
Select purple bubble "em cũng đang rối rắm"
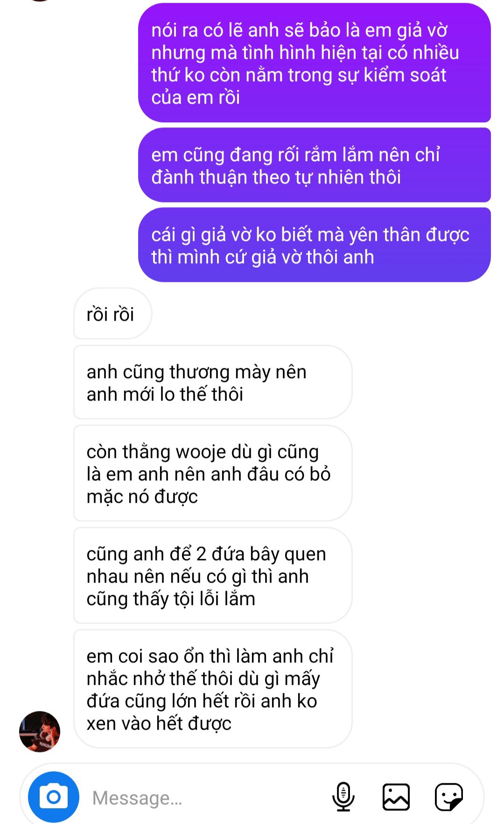[315, 165]
